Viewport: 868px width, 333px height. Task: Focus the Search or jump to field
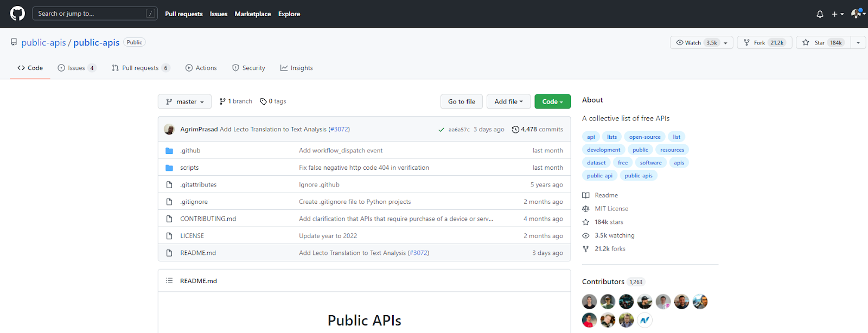point(95,14)
